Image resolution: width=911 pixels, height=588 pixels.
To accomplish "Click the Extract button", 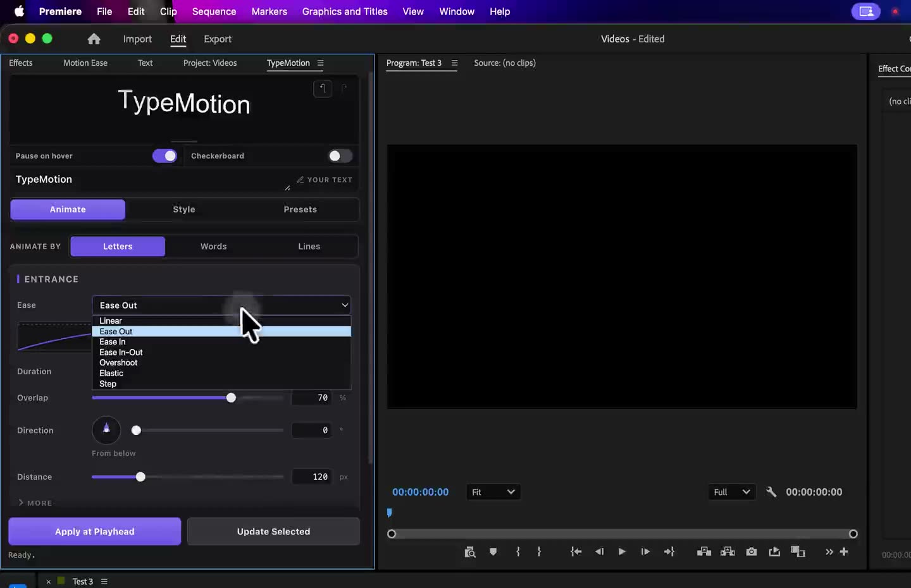I will pyautogui.click(x=728, y=552).
